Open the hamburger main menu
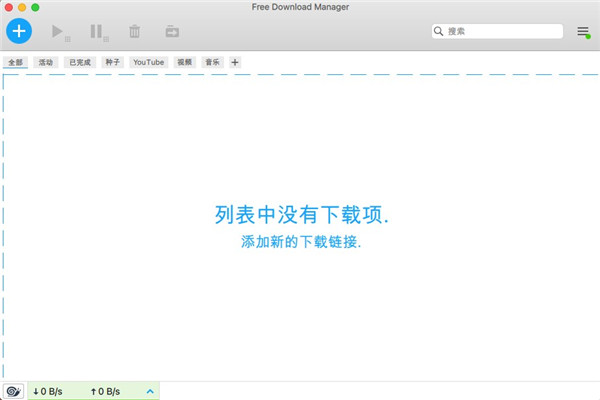Viewport: 600px width, 400px height. pyautogui.click(x=583, y=32)
